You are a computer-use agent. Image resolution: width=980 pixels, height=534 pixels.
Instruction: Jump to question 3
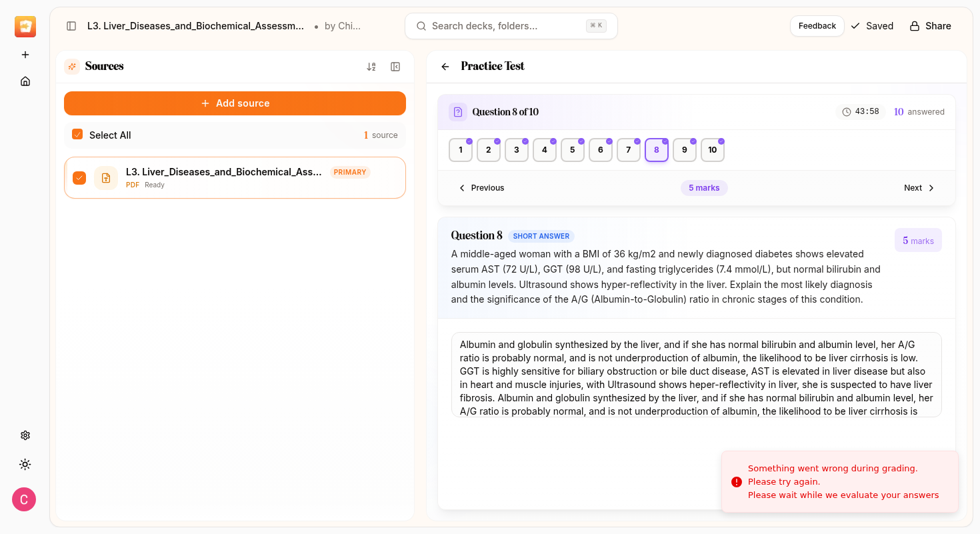[x=516, y=150]
